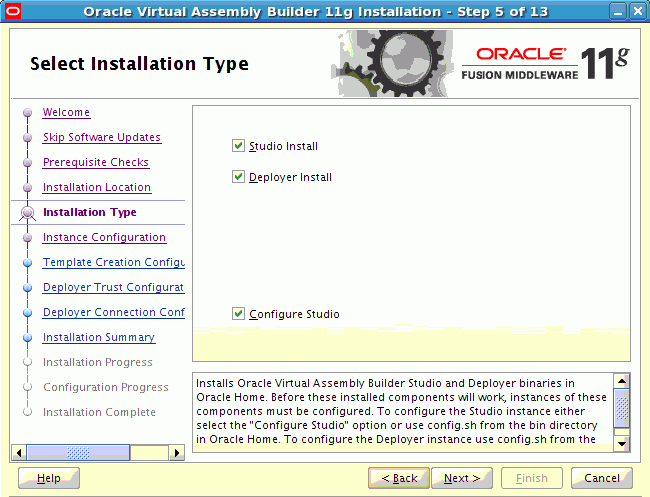
Task: Click the Prerequisite Checks bullet icon
Action: [x=28, y=162]
